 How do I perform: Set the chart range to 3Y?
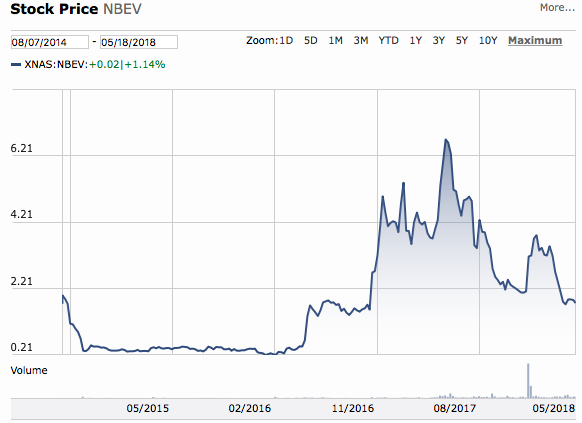[x=439, y=40]
